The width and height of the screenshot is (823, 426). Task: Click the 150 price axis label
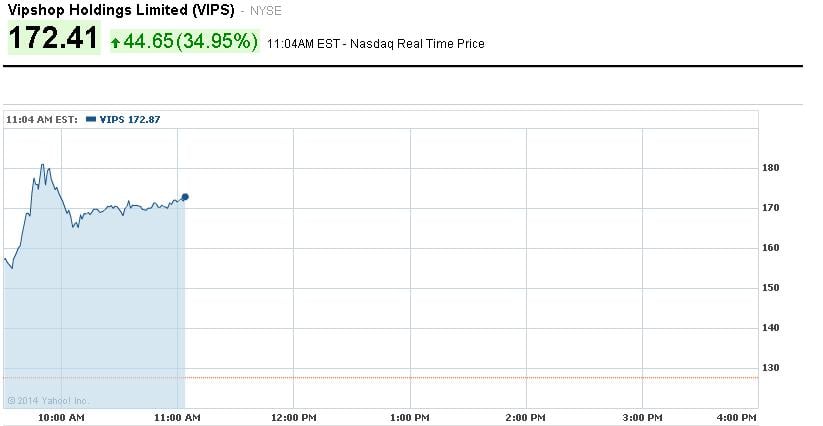coord(771,288)
